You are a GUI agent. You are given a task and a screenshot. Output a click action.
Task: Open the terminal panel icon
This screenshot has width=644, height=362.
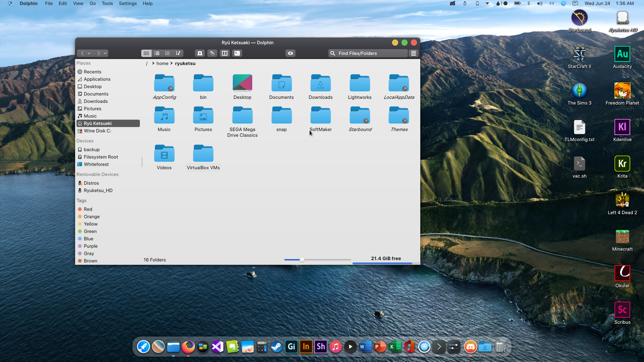pyautogui.click(x=237, y=53)
